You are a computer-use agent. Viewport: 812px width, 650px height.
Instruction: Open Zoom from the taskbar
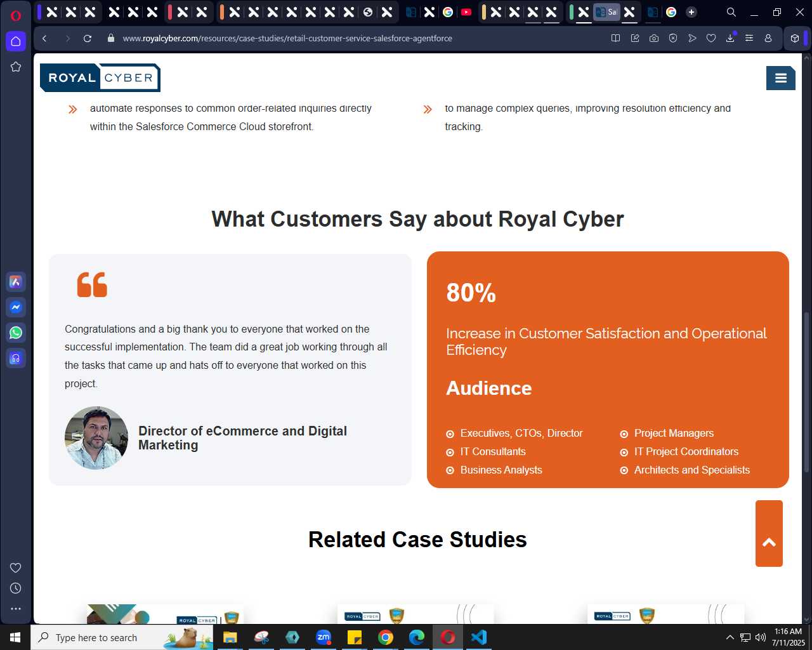(x=324, y=637)
